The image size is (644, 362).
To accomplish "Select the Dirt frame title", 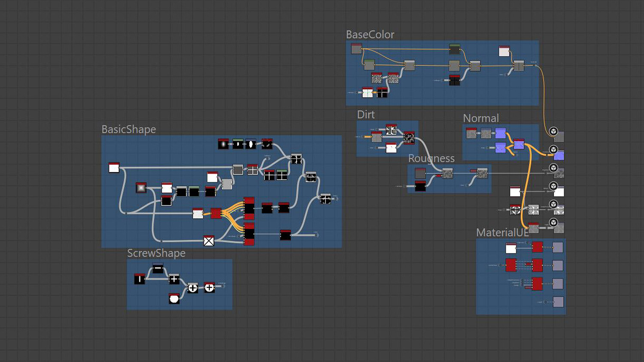I will pyautogui.click(x=366, y=115).
